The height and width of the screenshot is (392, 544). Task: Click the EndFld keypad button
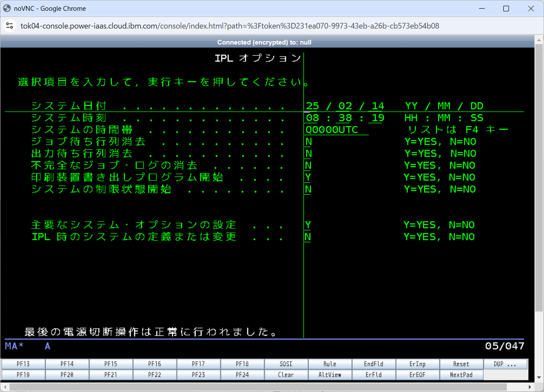[373, 364]
